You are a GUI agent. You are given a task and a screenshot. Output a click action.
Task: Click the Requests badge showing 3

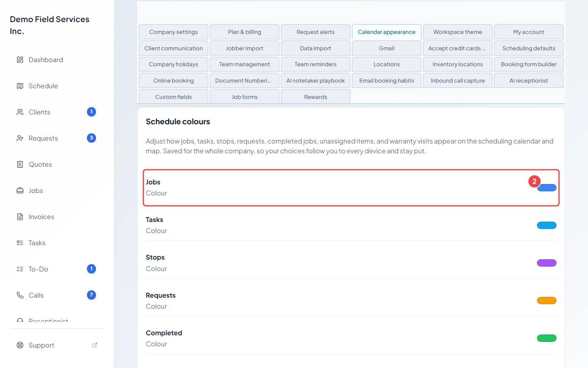pos(91,138)
